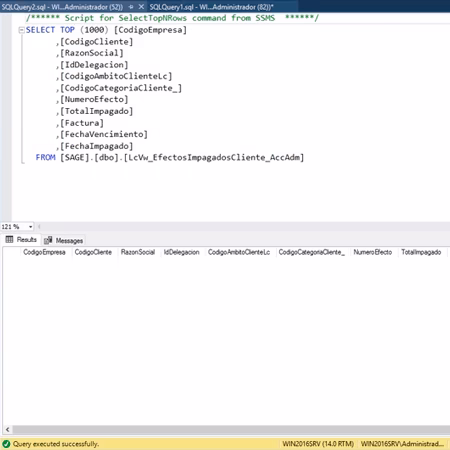Click the horizontal results scrollbar track

pyautogui.click(x=231, y=430)
